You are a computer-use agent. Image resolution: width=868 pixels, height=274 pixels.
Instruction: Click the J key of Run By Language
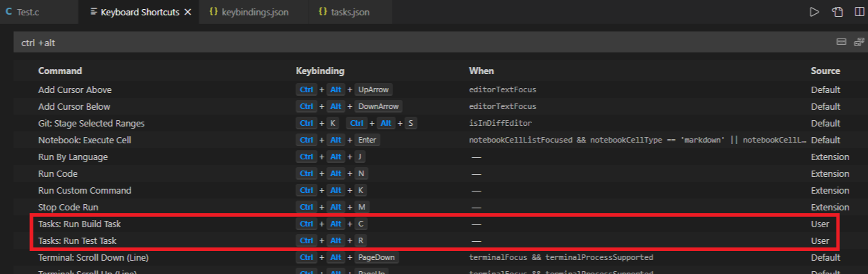point(360,157)
